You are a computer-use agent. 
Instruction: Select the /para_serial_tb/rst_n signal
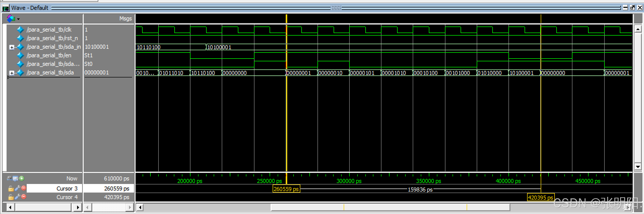coord(52,38)
